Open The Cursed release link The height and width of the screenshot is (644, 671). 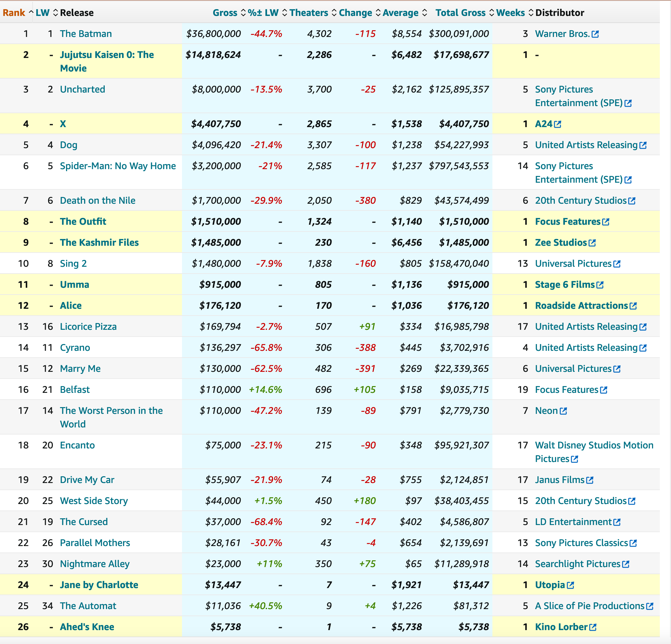pyautogui.click(x=84, y=522)
